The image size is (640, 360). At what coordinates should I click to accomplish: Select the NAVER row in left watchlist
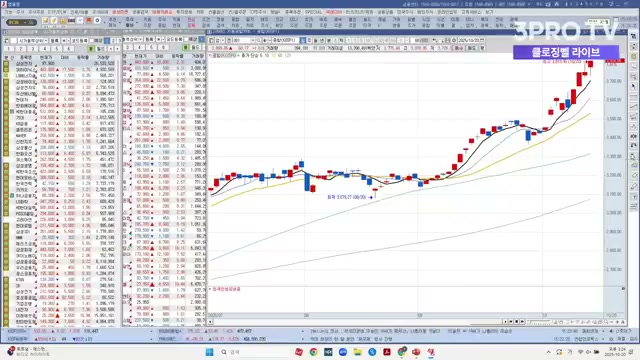pyautogui.click(x=61, y=135)
